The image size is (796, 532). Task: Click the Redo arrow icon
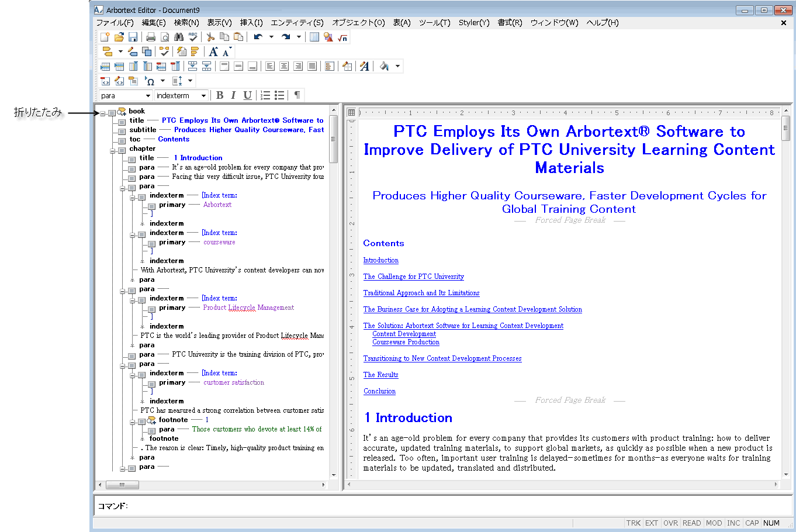click(x=286, y=37)
